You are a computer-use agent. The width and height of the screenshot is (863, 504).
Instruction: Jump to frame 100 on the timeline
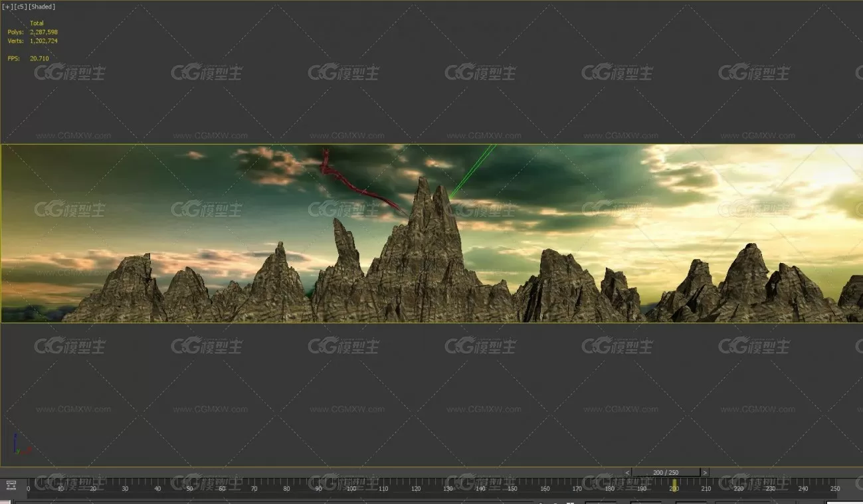(x=351, y=489)
